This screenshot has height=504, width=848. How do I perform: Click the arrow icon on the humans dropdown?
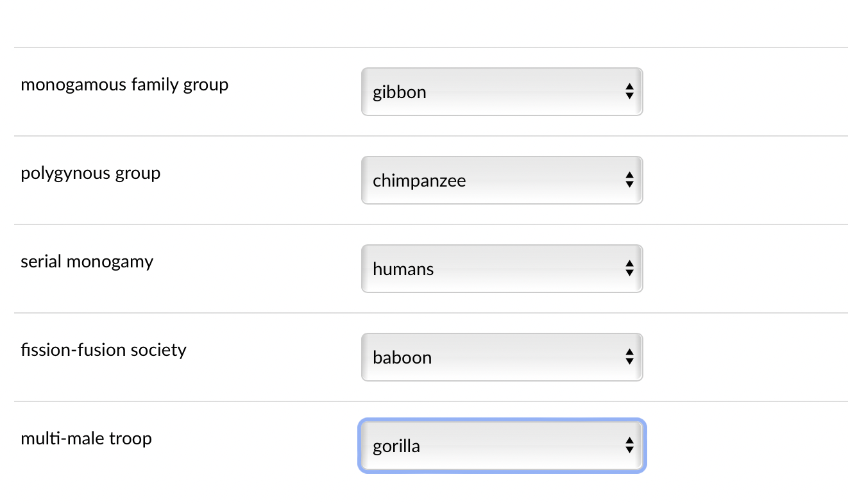pyautogui.click(x=629, y=269)
